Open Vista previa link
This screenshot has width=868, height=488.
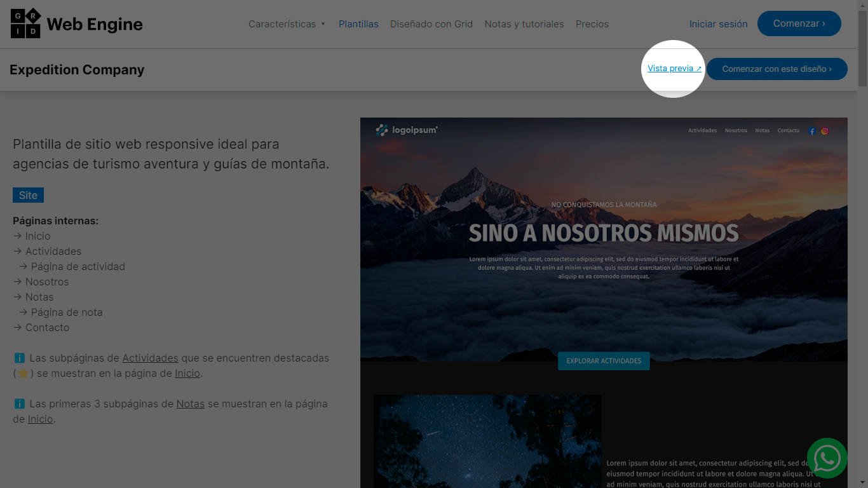click(674, 69)
